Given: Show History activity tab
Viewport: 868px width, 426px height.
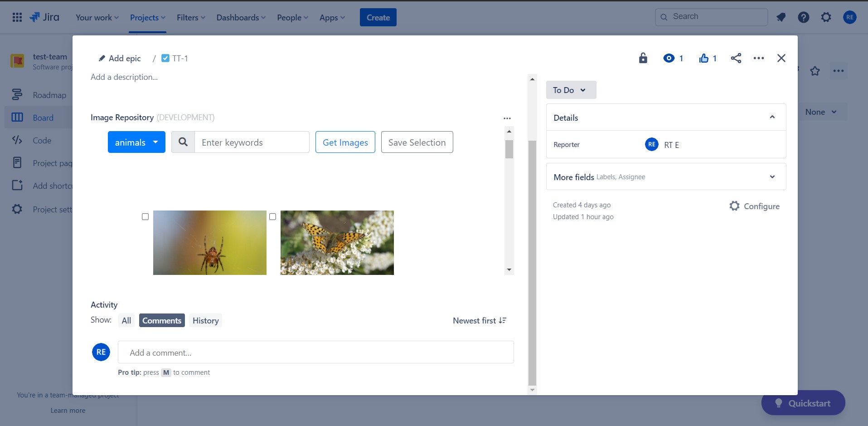Looking at the screenshot, I should (206, 320).
